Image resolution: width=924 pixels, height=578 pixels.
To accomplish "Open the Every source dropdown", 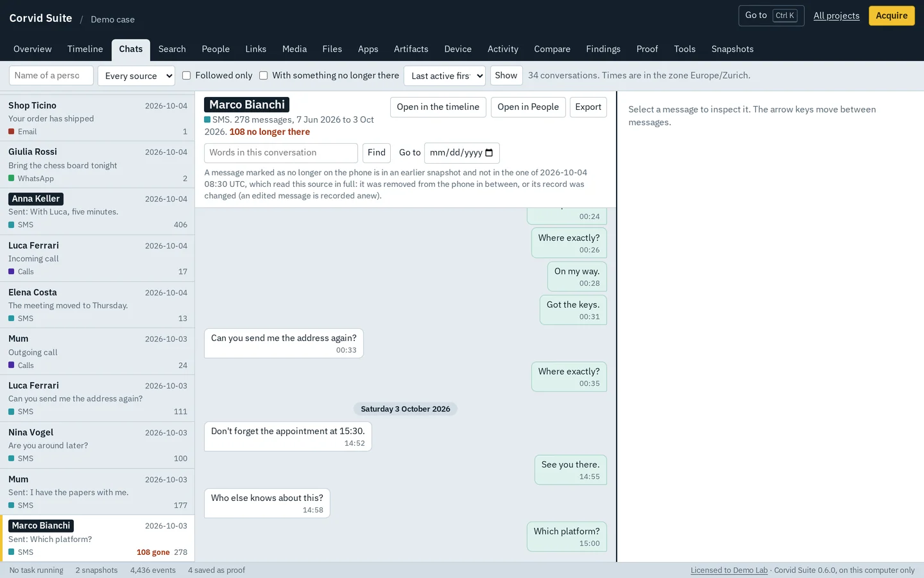I will [x=137, y=76].
